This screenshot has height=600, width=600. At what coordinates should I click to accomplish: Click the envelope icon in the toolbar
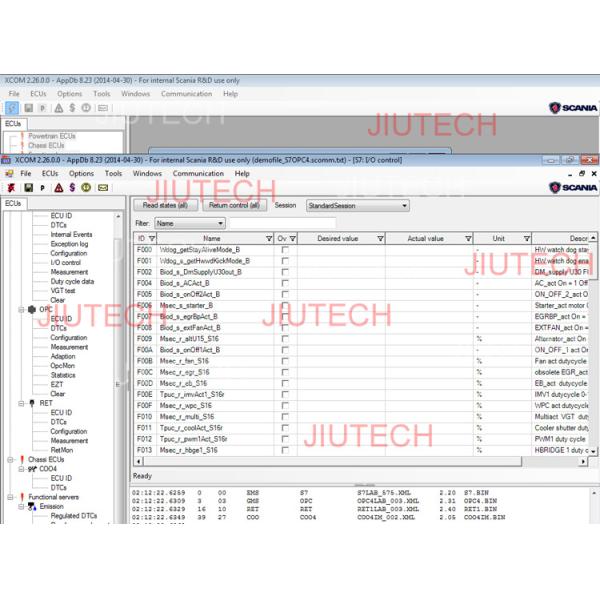103,187
